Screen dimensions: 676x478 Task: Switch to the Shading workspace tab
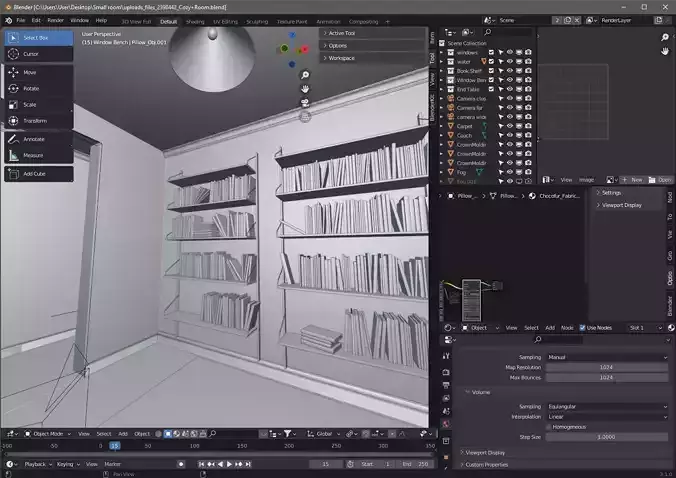[x=195, y=22]
